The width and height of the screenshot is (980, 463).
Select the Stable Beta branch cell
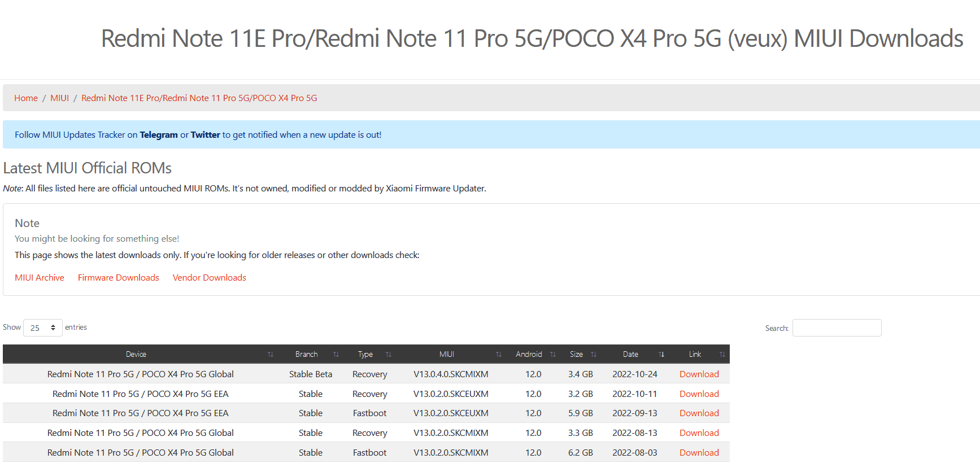pos(311,374)
